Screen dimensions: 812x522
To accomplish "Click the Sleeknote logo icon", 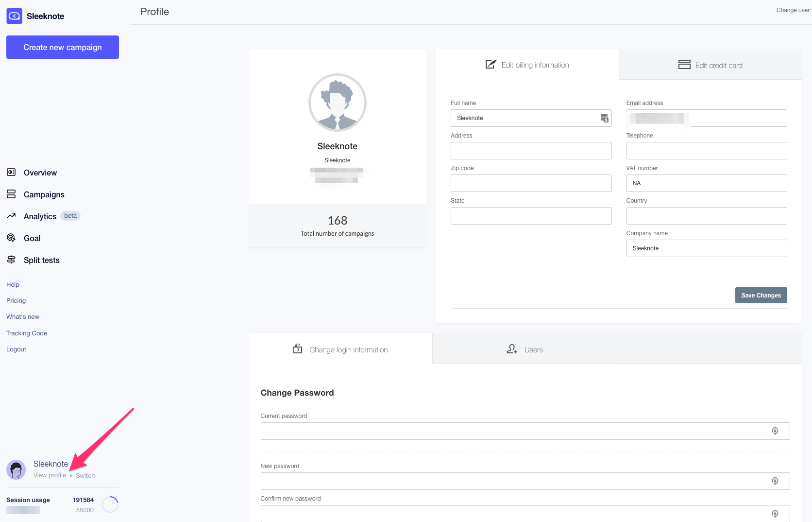I will pos(14,16).
